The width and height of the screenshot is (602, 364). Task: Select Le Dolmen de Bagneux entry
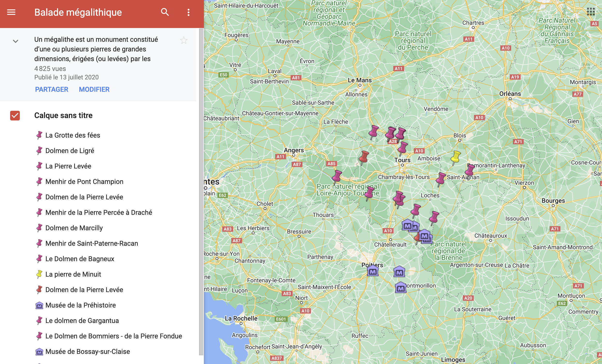[80, 259]
